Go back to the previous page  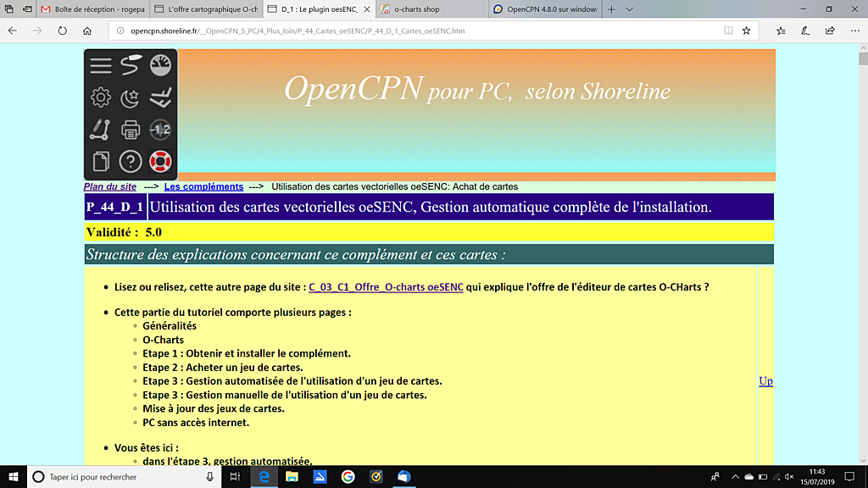pos(13,31)
